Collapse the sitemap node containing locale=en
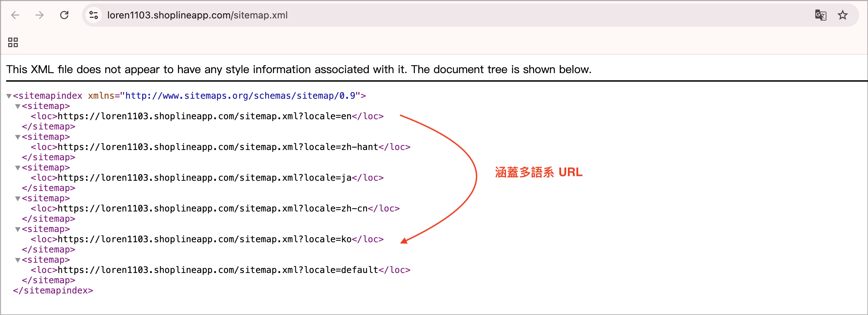This screenshot has height=315, width=868. pyautogui.click(x=18, y=107)
